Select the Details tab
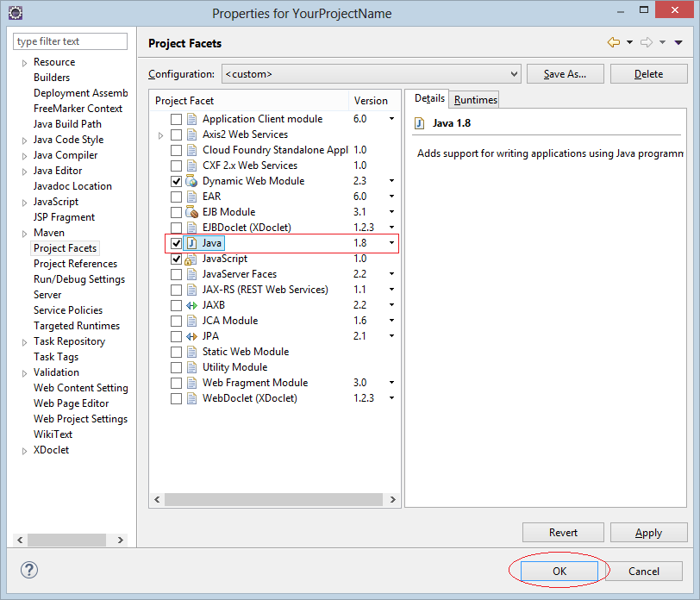This screenshot has width=700, height=600. coord(429,98)
